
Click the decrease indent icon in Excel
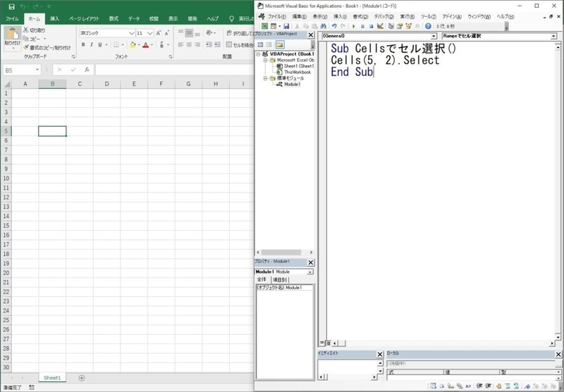pyautogui.click(x=209, y=44)
